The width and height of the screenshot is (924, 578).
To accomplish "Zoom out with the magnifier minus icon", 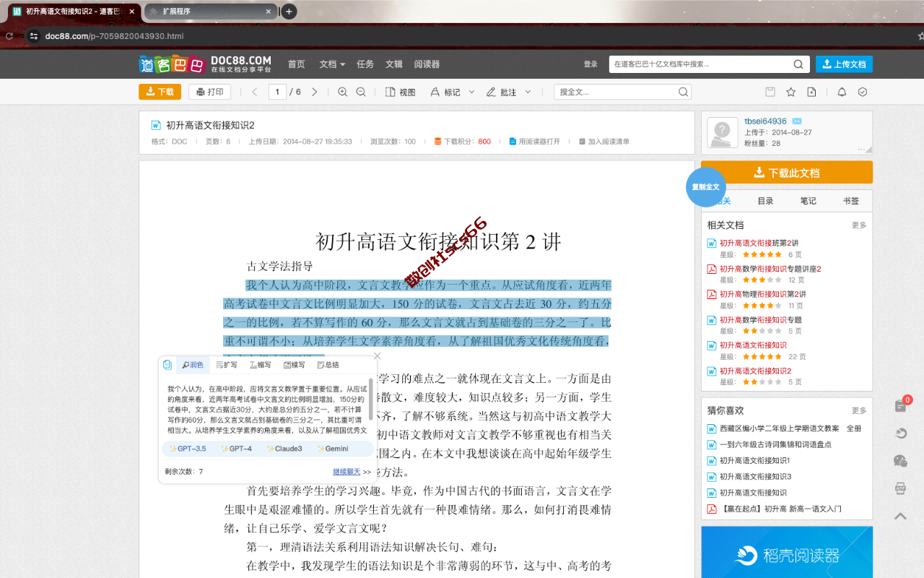I will (361, 92).
